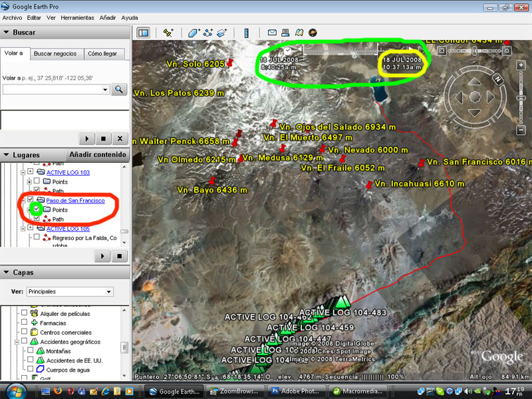Screen dimensions: 532x399
Task: Enable the Cuerpos de agua layer checkbox
Action: 30,369
